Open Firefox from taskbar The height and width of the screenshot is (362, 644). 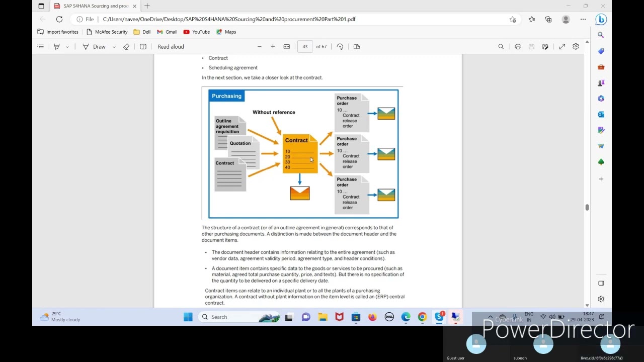372,317
